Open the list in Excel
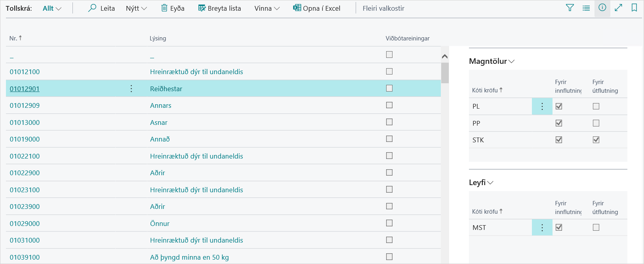The width and height of the screenshot is (644, 264). coord(316,8)
